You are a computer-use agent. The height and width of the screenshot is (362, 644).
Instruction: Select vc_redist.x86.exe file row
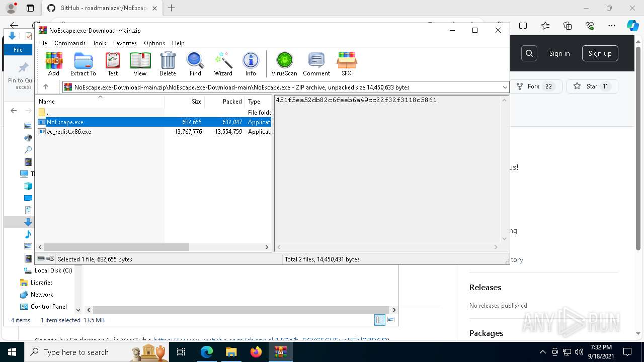154,132
